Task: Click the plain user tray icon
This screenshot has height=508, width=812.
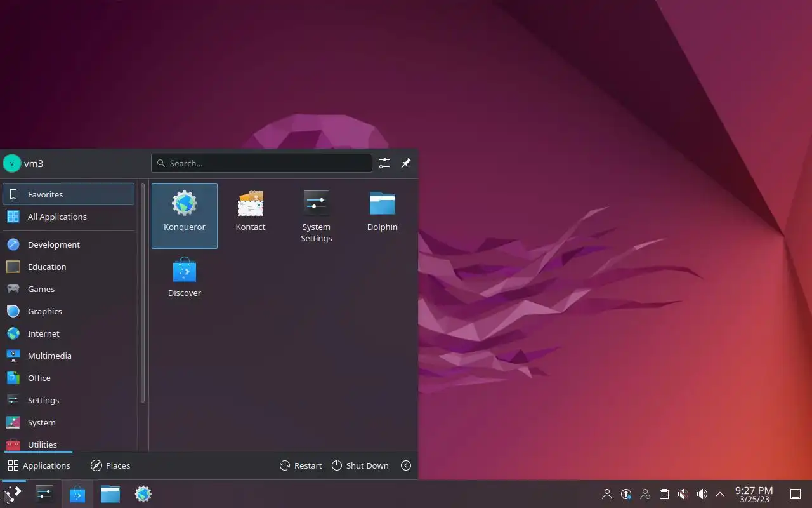Action: coord(607,494)
